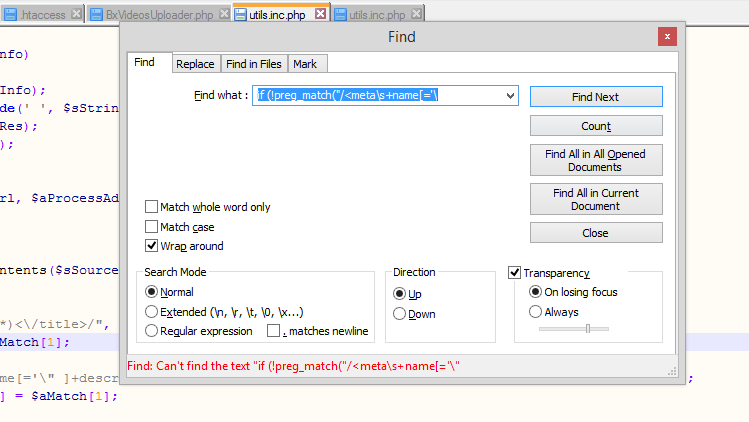Click the Count button

(x=596, y=126)
